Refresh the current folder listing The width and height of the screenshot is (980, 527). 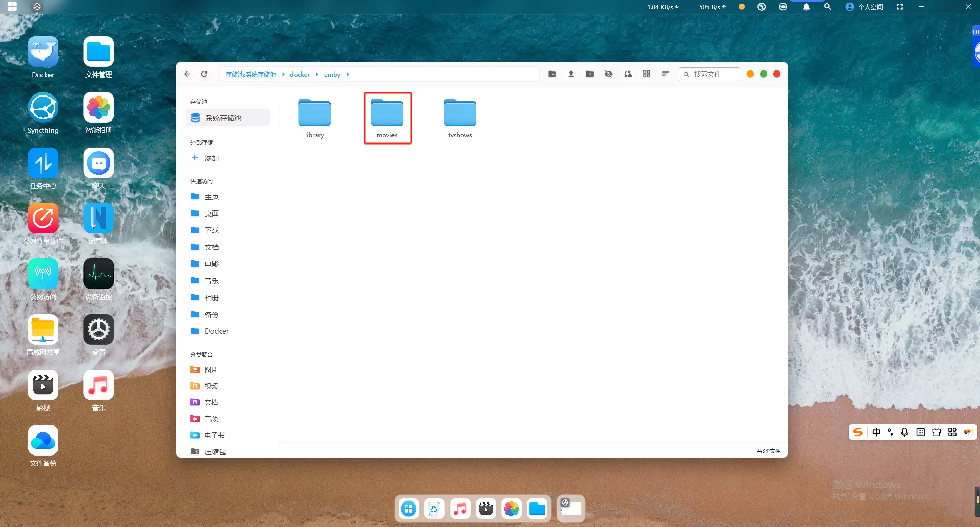(x=204, y=74)
